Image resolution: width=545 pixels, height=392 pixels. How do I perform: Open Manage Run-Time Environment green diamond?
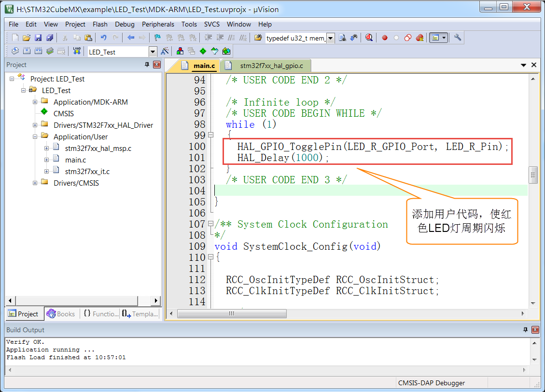(x=203, y=51)
